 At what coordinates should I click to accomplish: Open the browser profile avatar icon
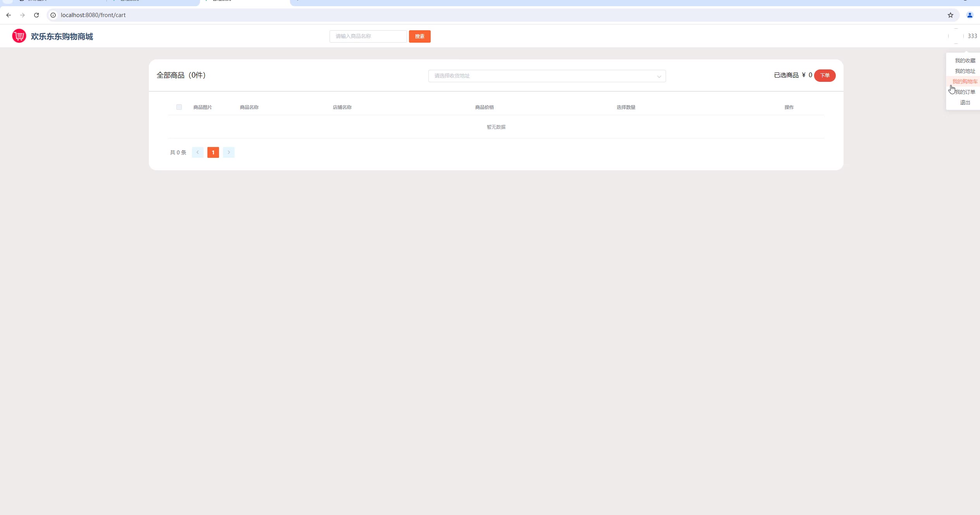(970, 15)
